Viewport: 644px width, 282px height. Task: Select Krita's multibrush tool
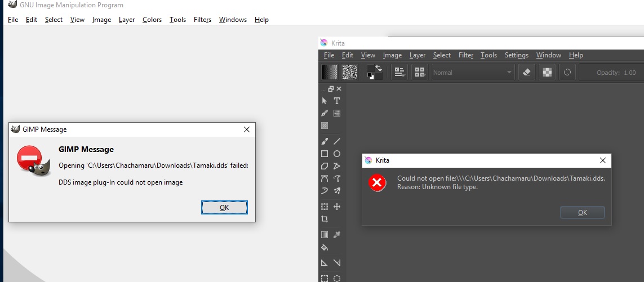tap(337, 190)
